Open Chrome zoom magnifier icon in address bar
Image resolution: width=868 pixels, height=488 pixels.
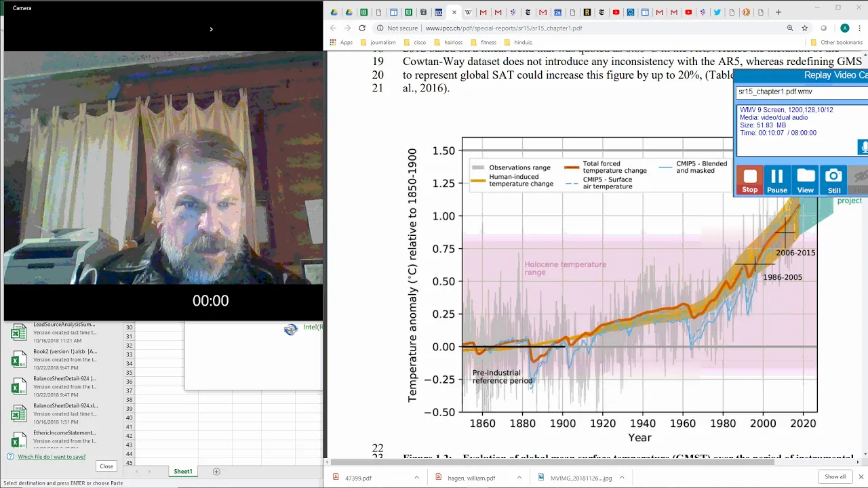tap(790, 28)
